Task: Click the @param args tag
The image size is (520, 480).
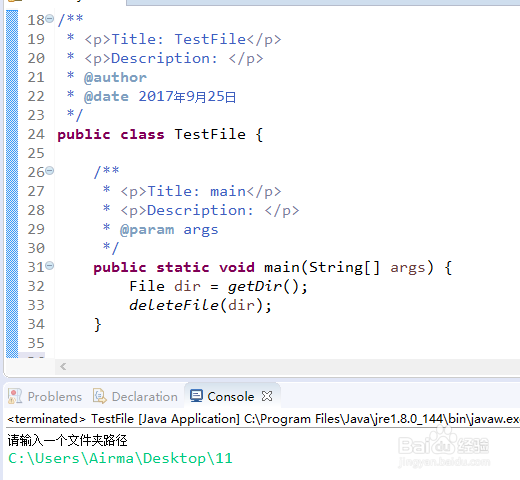Action: pos(169,230)
